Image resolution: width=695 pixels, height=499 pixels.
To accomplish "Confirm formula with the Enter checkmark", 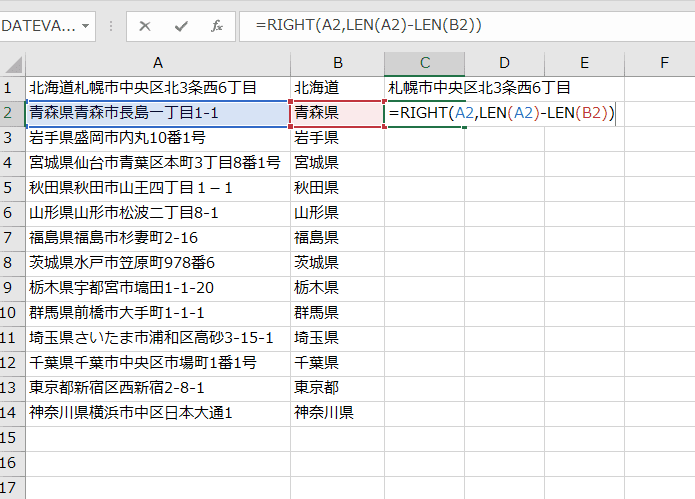I will (x=181, y=26).
